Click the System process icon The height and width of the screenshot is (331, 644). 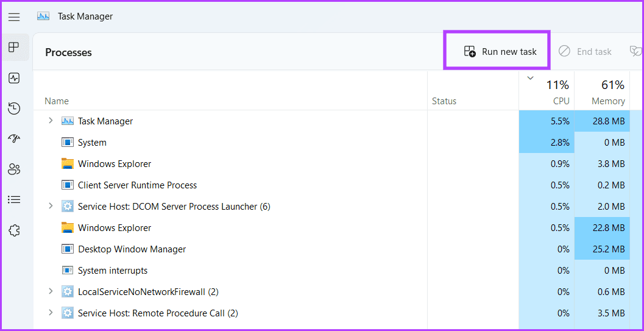pyautogui.click(x=67, y=143)
